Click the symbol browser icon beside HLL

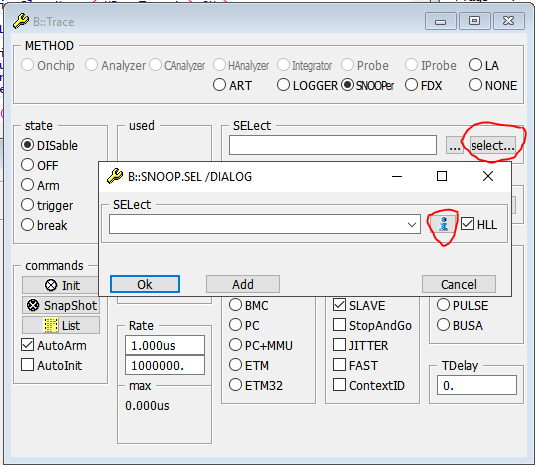443,224
